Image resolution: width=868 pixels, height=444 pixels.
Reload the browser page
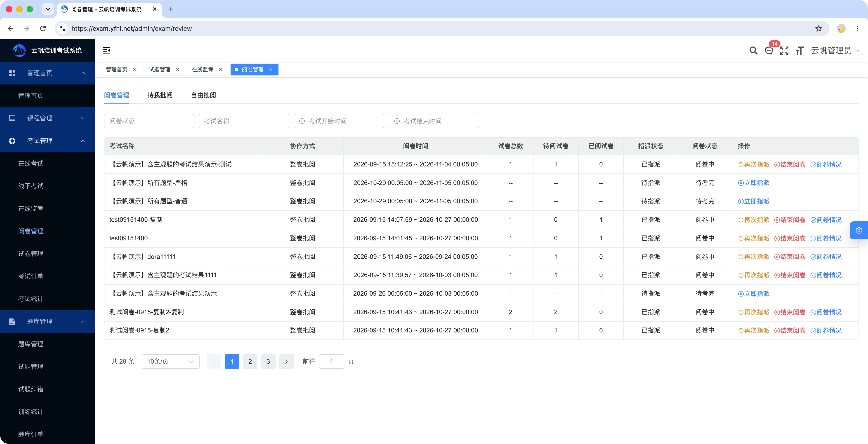[x=43, y=29]
